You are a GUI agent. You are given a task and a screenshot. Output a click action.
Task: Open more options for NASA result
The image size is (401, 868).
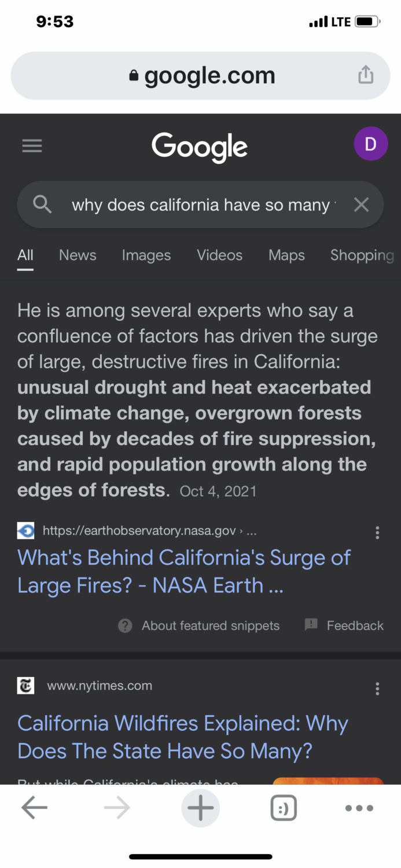[377, 532]
